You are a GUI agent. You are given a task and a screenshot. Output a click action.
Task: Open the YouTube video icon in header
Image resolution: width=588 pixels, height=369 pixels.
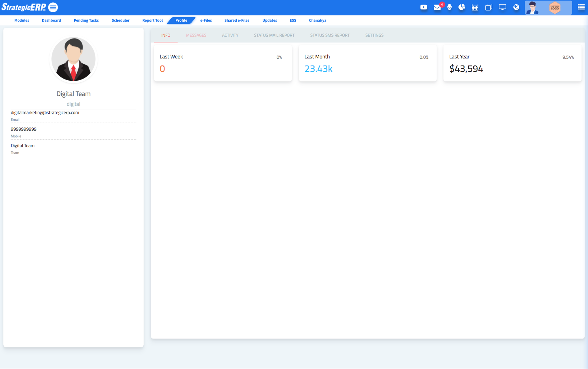point(424,7)
